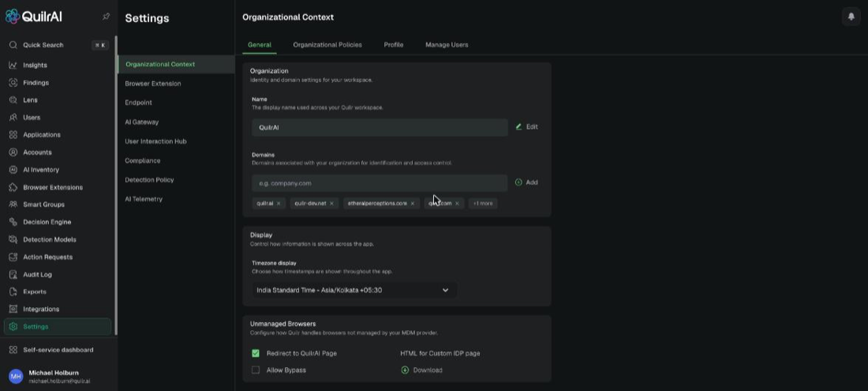Click the Audit Log icon
This screenshot has height=391, width=868.
pyautogui.click(x=13, y=274)
